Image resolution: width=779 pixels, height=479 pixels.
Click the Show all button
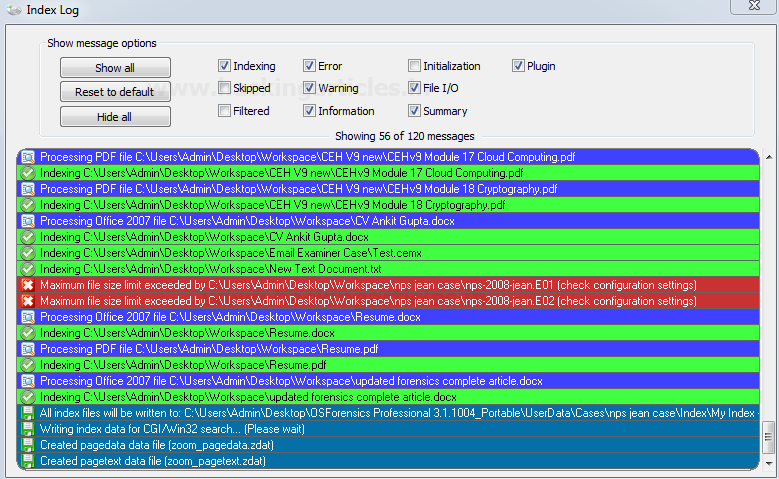tap(115, 68)
